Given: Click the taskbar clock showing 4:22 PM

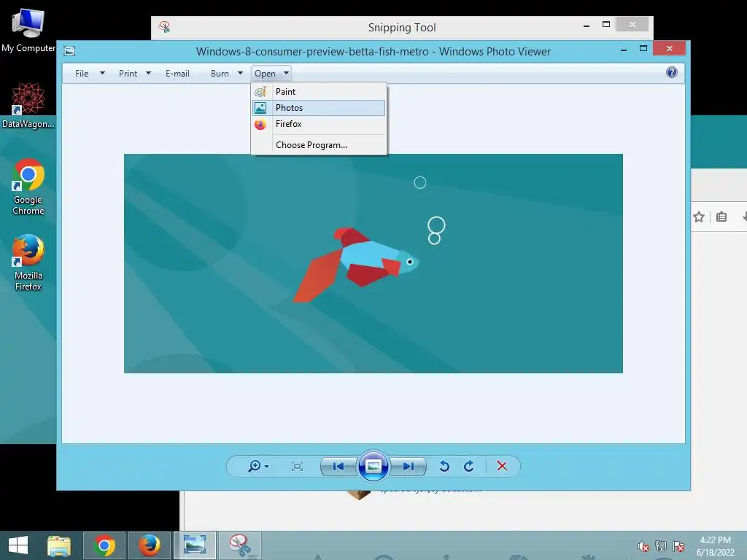Looking at the screenshot, I should click(x=715, y=545).
